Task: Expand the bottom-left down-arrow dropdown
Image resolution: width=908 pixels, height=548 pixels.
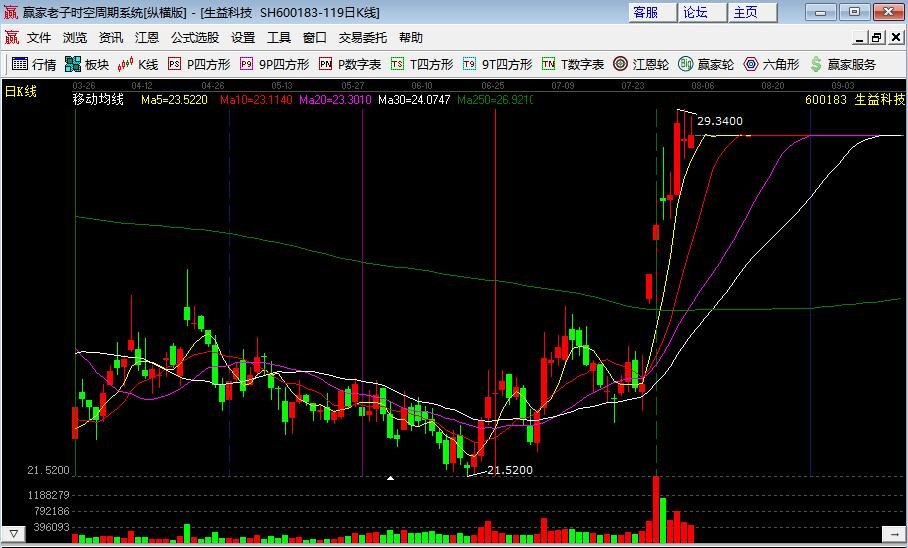Action: (x=13, y=534)
